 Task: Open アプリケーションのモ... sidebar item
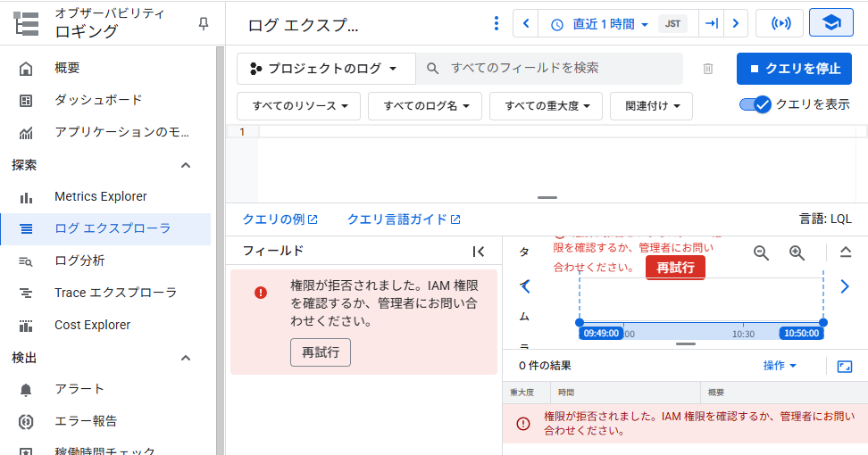pos(121,132)
